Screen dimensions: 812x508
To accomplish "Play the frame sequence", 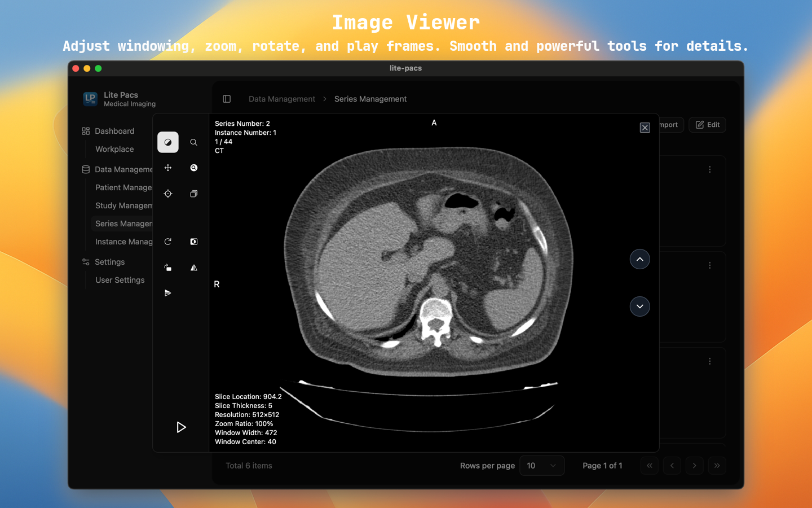I will coord(181,427).
